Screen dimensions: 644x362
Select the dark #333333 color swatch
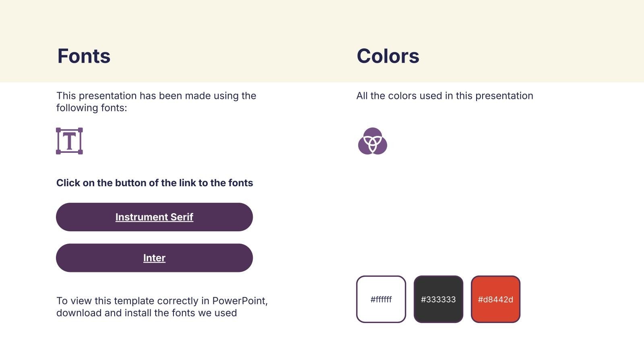point(438,299)
